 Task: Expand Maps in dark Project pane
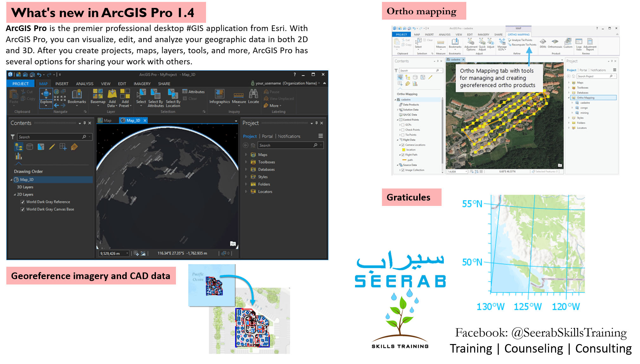[x=246, y=155]
